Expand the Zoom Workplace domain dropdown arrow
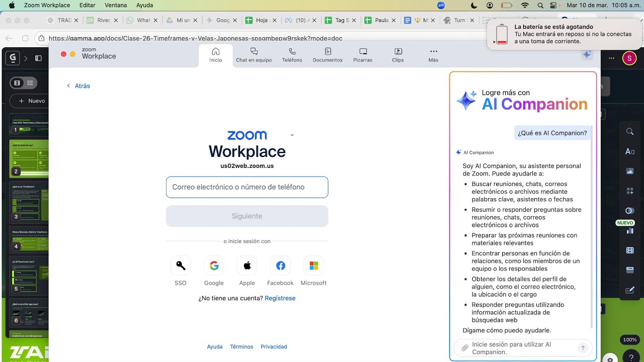 (292, 135)
